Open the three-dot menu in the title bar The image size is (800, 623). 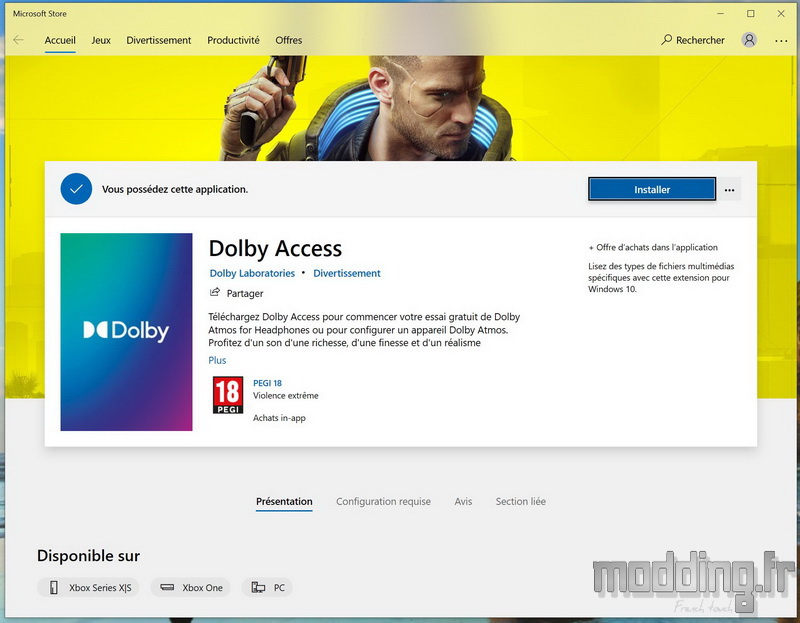781,40
